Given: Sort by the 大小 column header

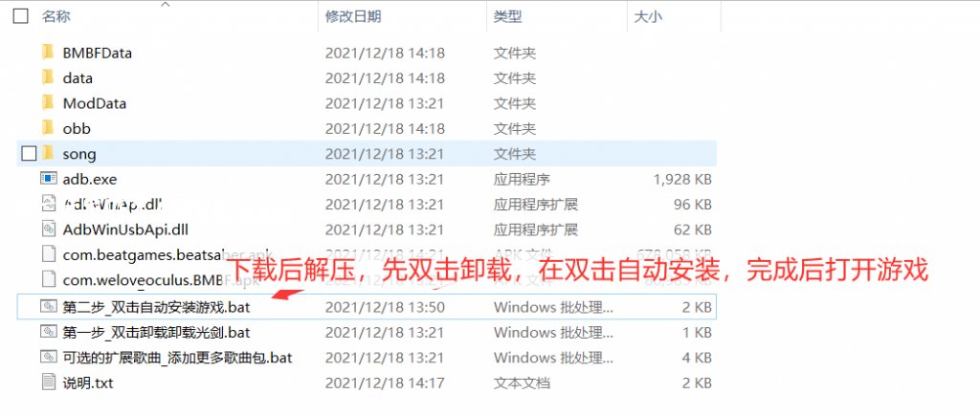Looking at the screenshot, I should [648, 17].
